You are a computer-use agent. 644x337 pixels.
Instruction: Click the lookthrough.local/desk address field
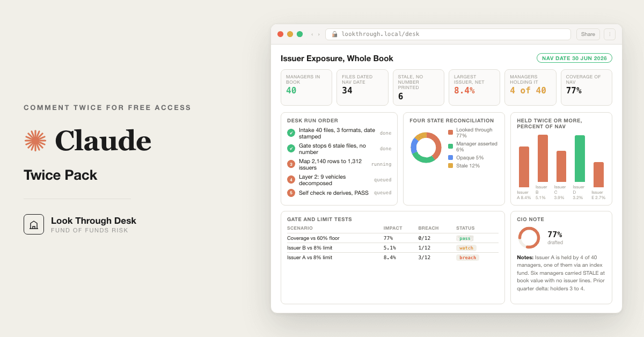448,34
